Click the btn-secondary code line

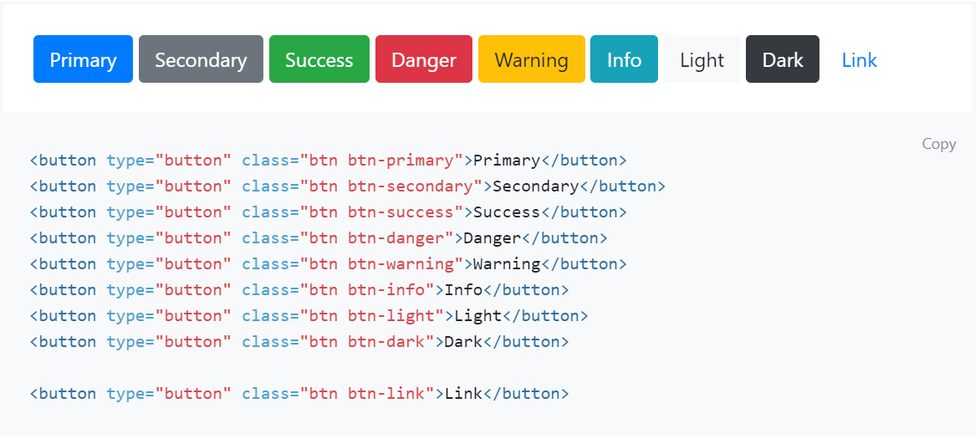click(x=348, y=186)
